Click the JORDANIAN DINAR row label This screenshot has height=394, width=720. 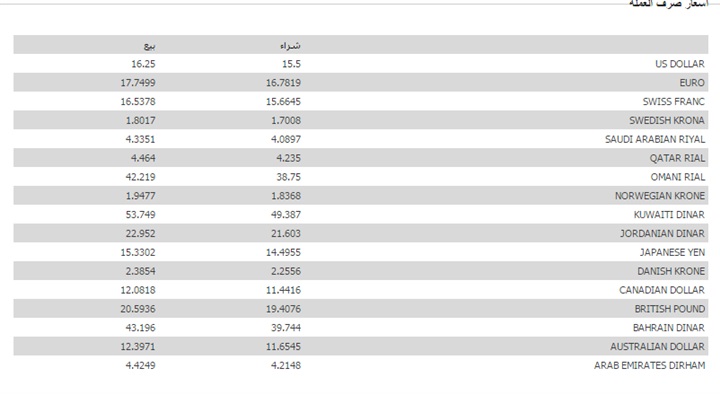[662, 233]
